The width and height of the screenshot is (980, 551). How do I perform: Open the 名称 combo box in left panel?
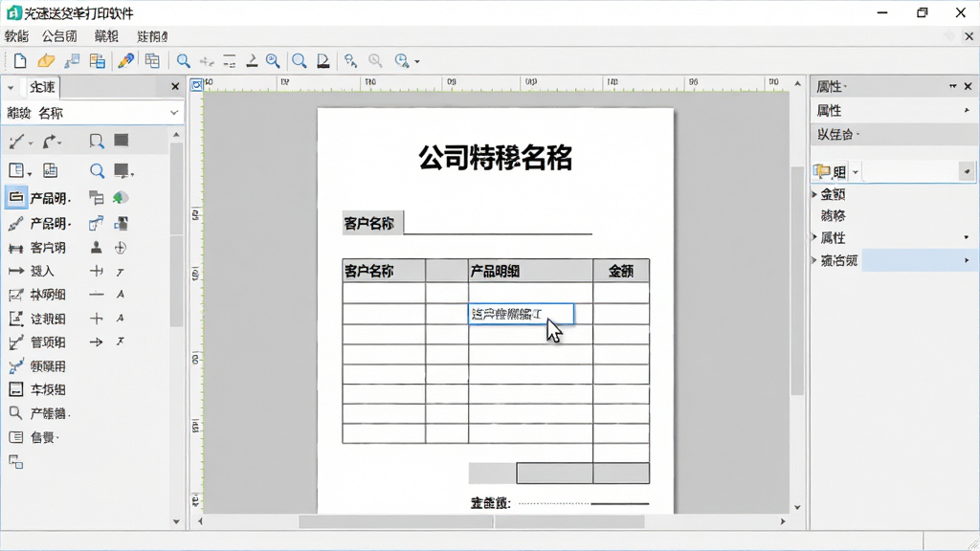coord(93,113)
